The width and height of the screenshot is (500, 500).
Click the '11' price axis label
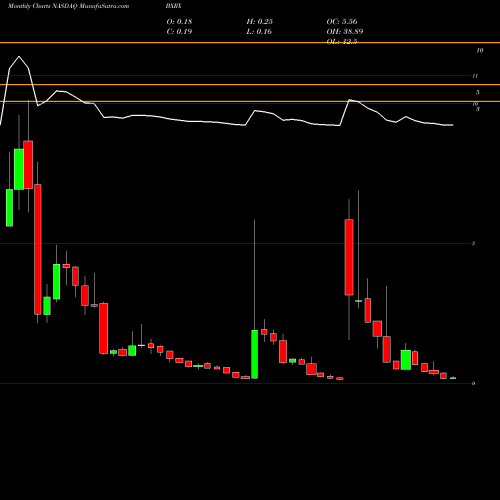tap(475, 76)
